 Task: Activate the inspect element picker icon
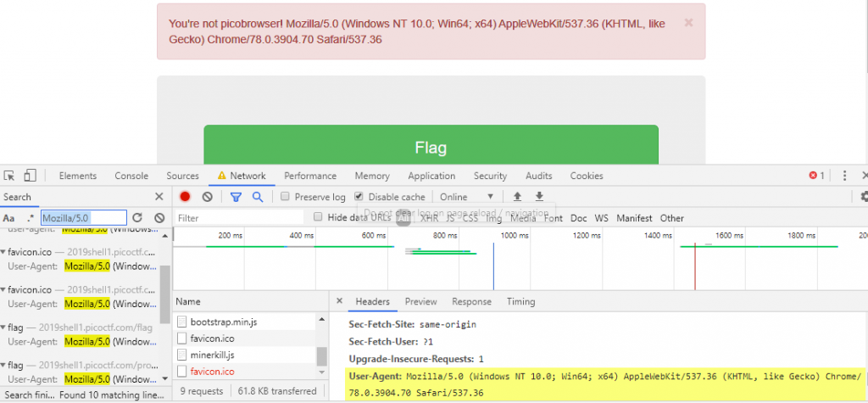8,176
